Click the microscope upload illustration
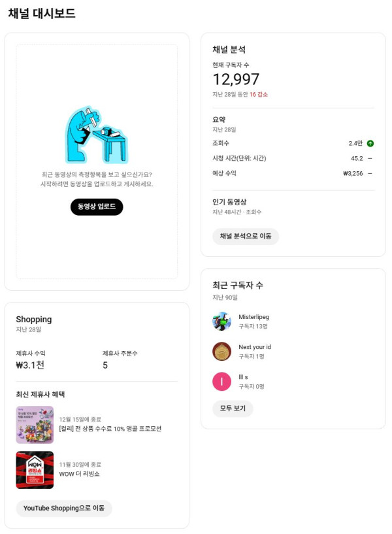Image resolution: width=392 pixels, height=534 pixels. 96,135
